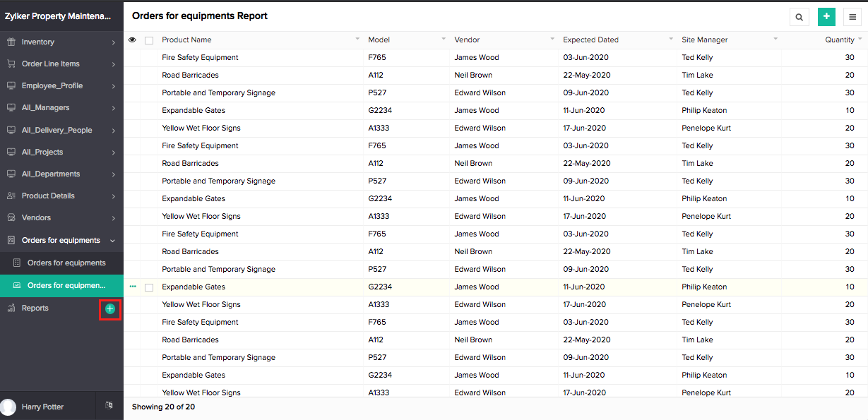Check the highlighted Expandable Gates row checkbox
This screenshot has width=868, height=420.
tap(148, 287)
